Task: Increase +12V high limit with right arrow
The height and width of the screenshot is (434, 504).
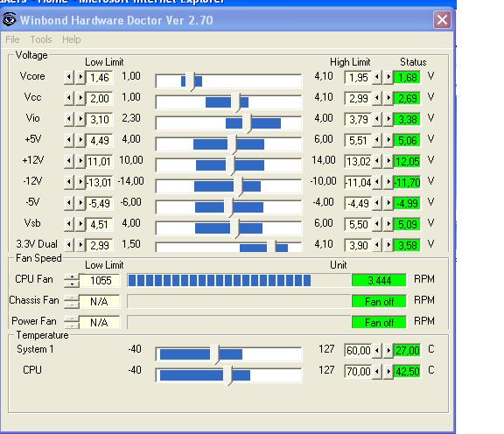Action: coord(388,161)
